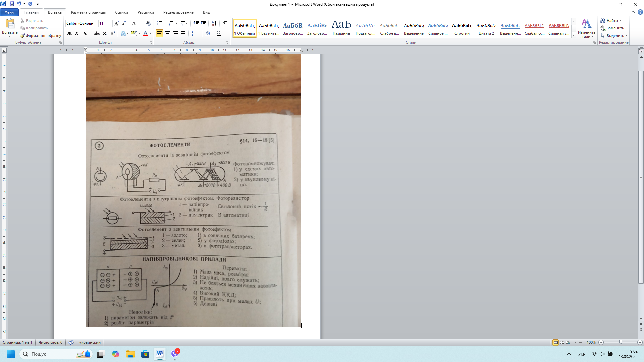This screenshot has height=362, width=644.
Task: Click the Sort A-Z icon
Action: click(x=214, y=23)
